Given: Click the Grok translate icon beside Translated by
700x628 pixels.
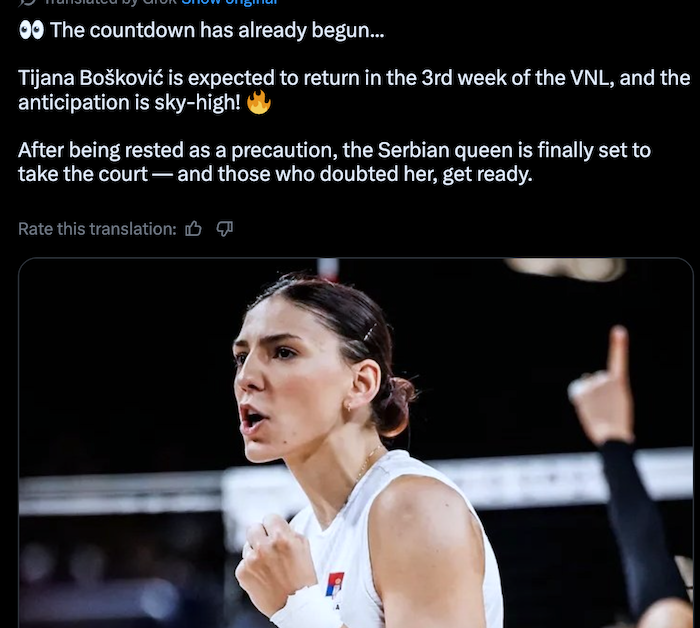Looking at the screenshot, I should coord(28,2).
